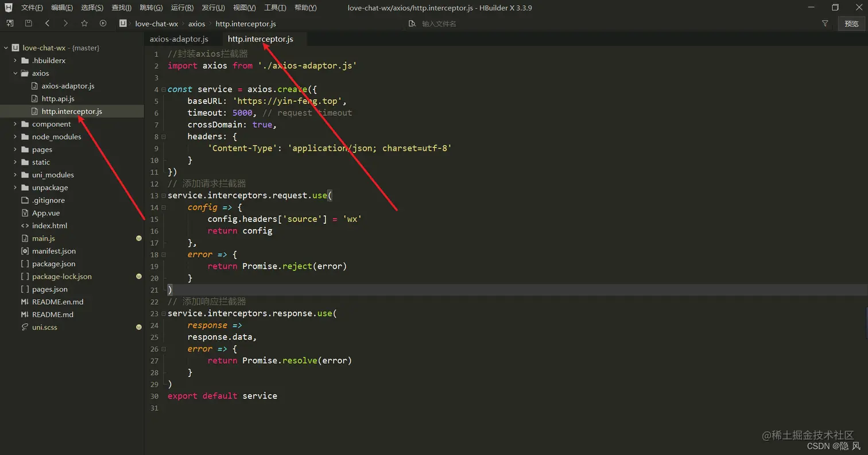Open axios-adaptor.js in the file tree

coord(68,86)
